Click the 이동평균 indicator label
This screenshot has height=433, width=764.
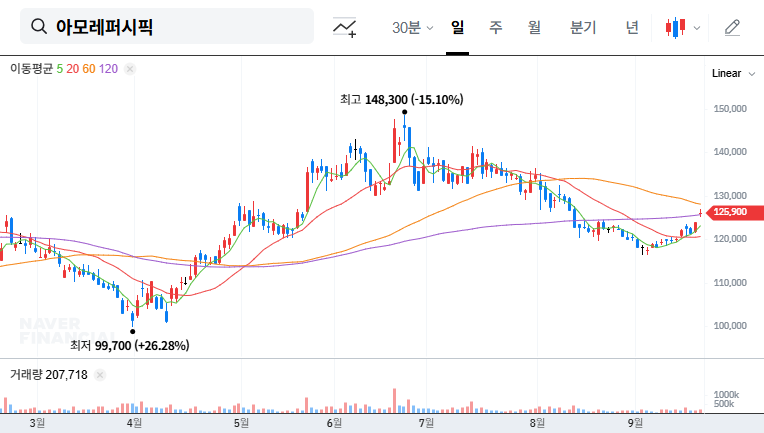pyautogui.click(x=31, y=69)
